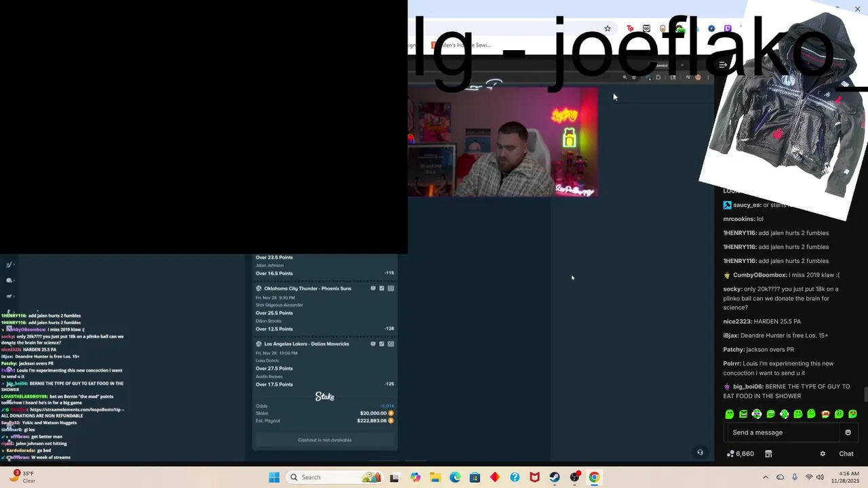The image size is (868, 488).
Task: Click the Est. Payout $222,883.06 value
Action: point(372,421)
